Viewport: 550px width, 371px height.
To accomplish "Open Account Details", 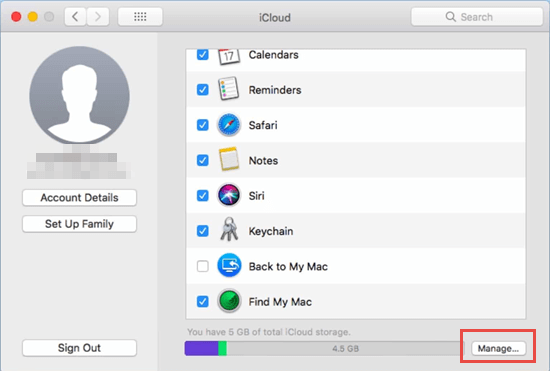I will click(79, 198).
